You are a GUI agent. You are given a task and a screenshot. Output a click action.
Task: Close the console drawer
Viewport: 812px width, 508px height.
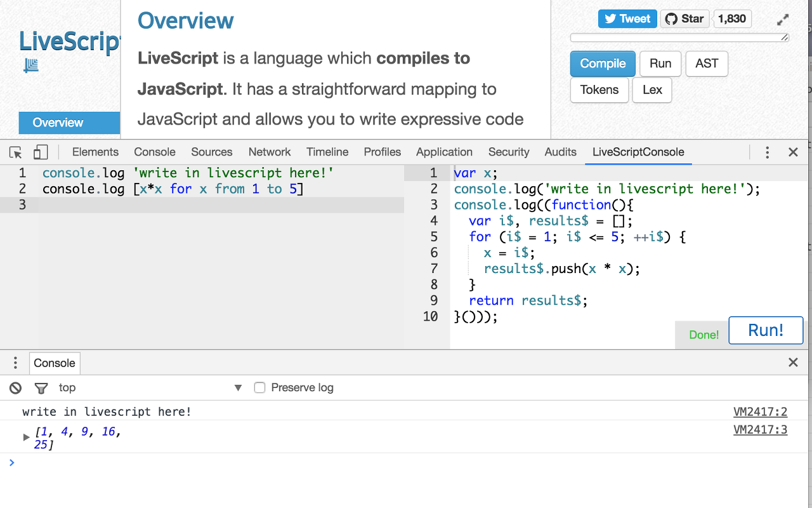tap(793, 363)
